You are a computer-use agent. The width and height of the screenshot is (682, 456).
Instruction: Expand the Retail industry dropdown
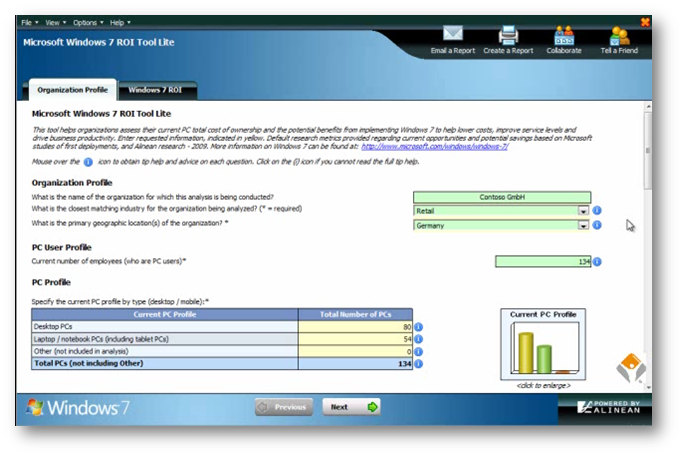583,211
